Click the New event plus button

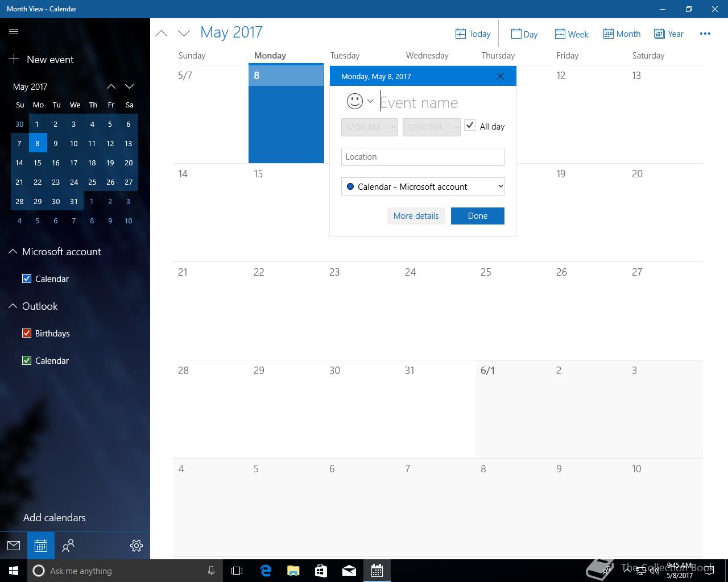[42, 59]
